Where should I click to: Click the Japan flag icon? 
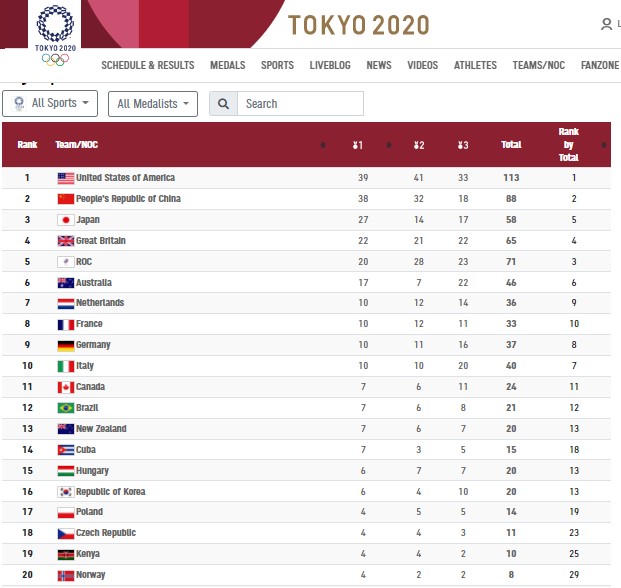coord(66,220)
